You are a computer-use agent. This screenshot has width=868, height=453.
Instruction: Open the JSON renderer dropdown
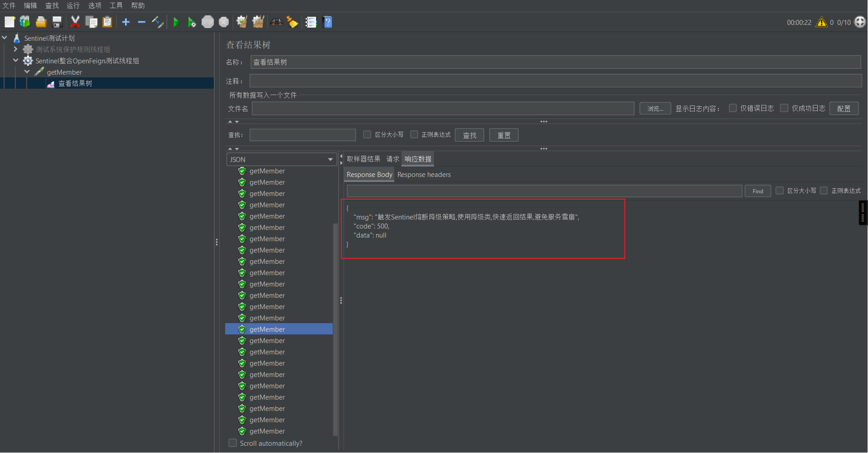[x=281, y=159]
